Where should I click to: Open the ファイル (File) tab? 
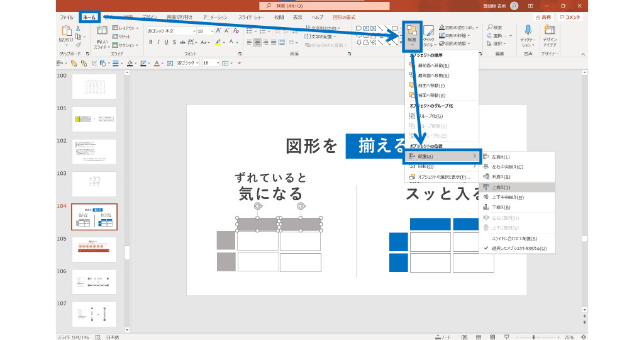click(x=67, y=17)
